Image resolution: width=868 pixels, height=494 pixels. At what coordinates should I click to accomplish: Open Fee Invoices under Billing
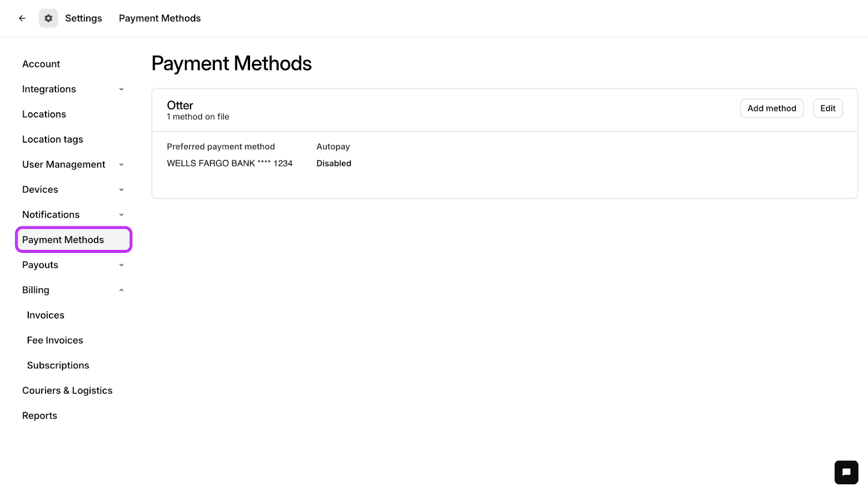tap(55, 341)
